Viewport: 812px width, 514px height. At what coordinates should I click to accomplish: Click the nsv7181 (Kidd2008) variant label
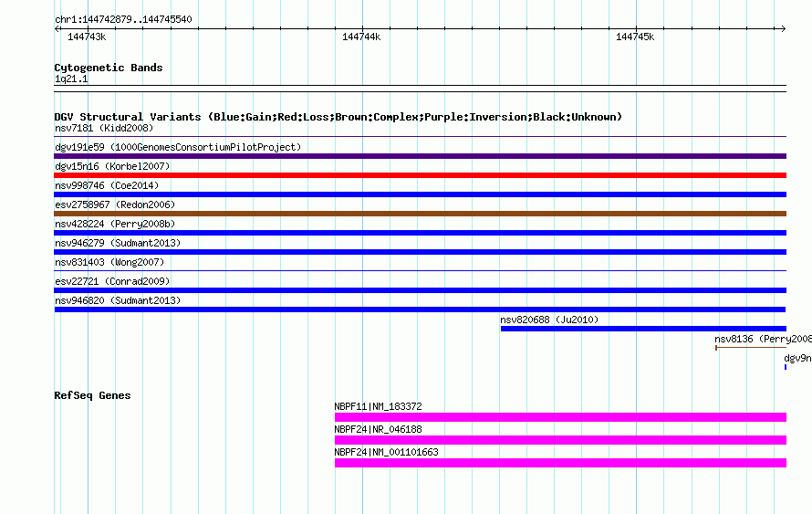tap(104, 128)
